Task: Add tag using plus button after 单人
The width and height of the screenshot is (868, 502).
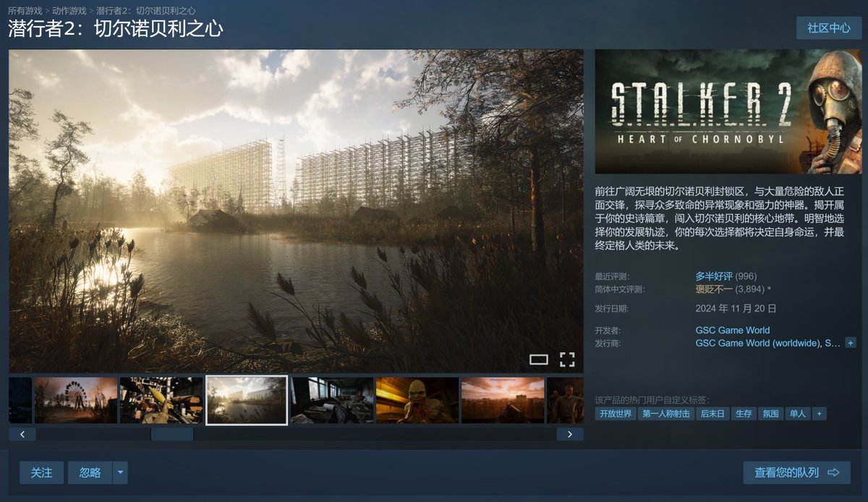Action: click(x=819, y=414)
